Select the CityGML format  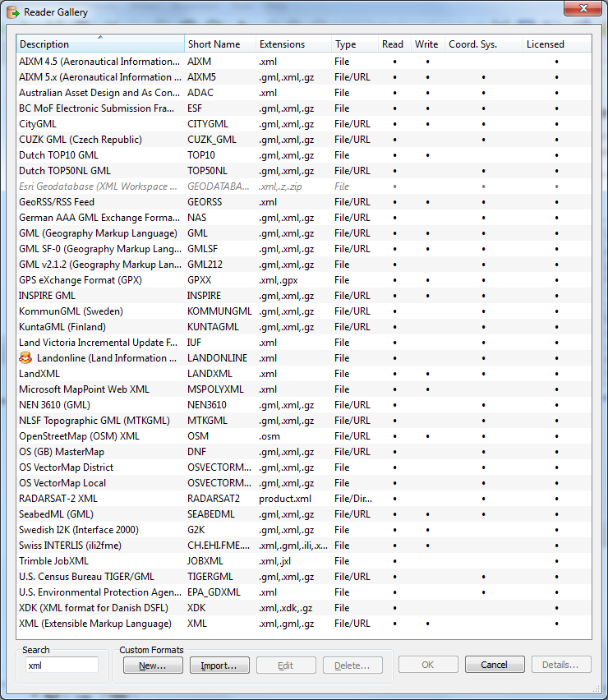(303, 124)
